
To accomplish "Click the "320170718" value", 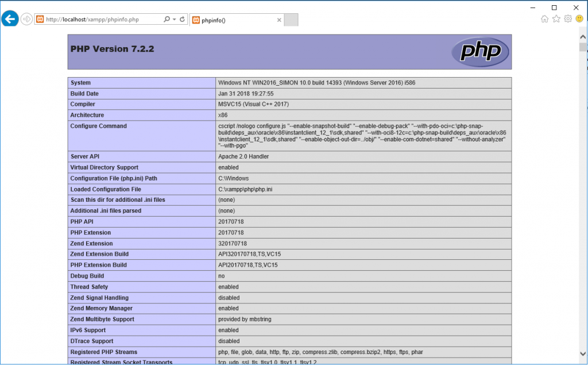I will [x=233, y=243].
